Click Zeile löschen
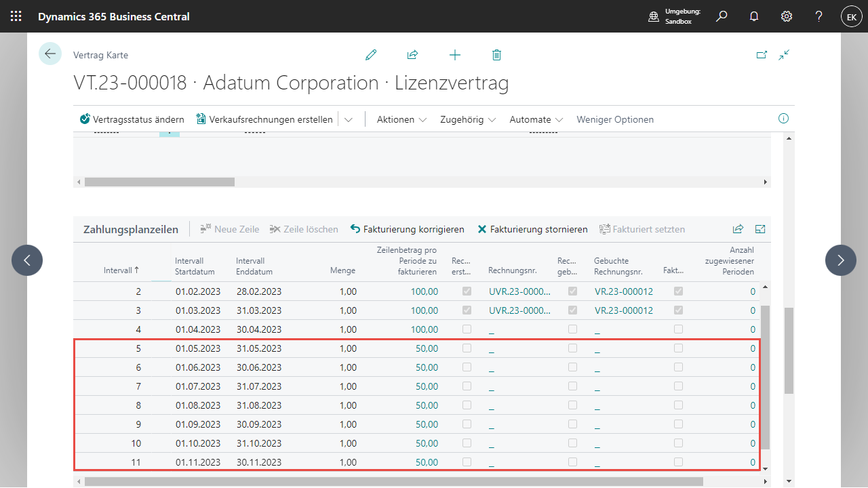This screenshot has width=868, height=488. pos(304,229)
